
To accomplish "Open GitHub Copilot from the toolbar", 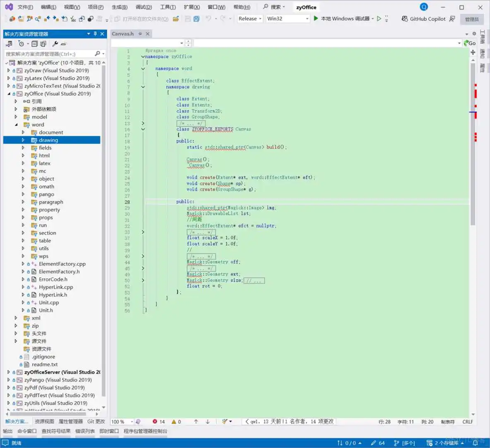I will coord(423,19).
